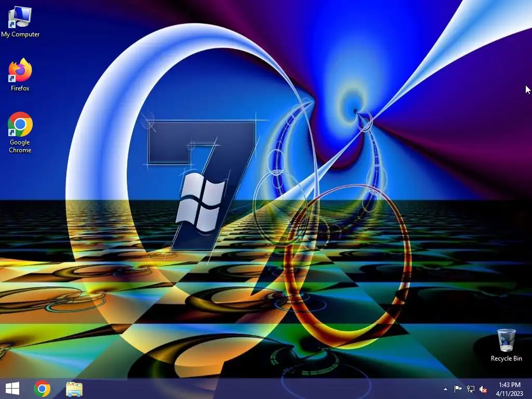This screenshot has width=532, height=399.
Task: Click the 4/11/2023 date in the taskbar
Action: [509, 394]
